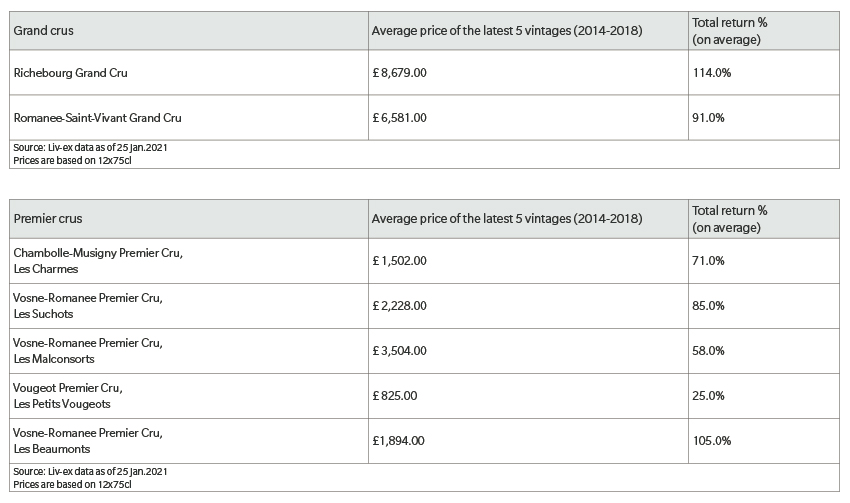Click the Grand crus header cell
Screen dimensions: 850x503
tap(189, 31)
